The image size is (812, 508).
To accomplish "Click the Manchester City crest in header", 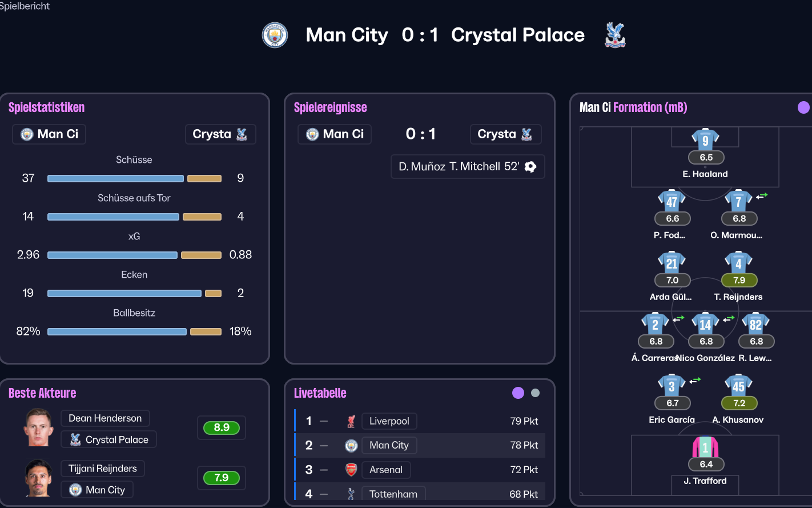I will [275, 35].
